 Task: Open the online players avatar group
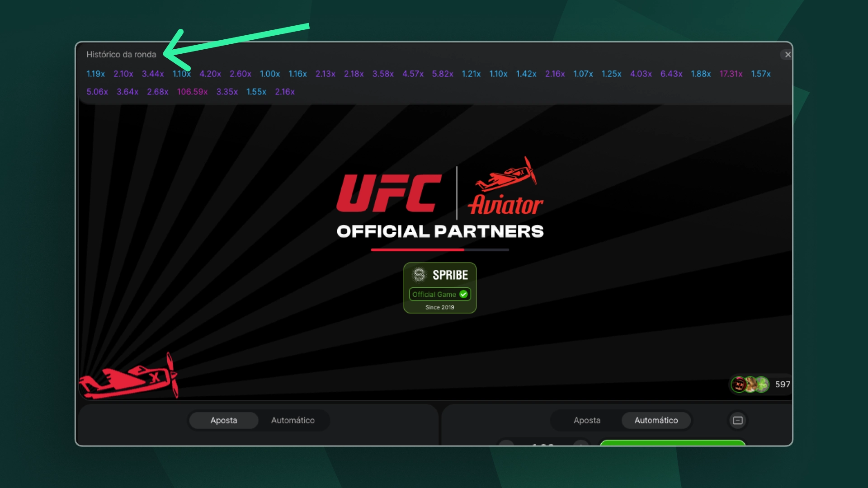pyautogui.click(x=750, y=385)
